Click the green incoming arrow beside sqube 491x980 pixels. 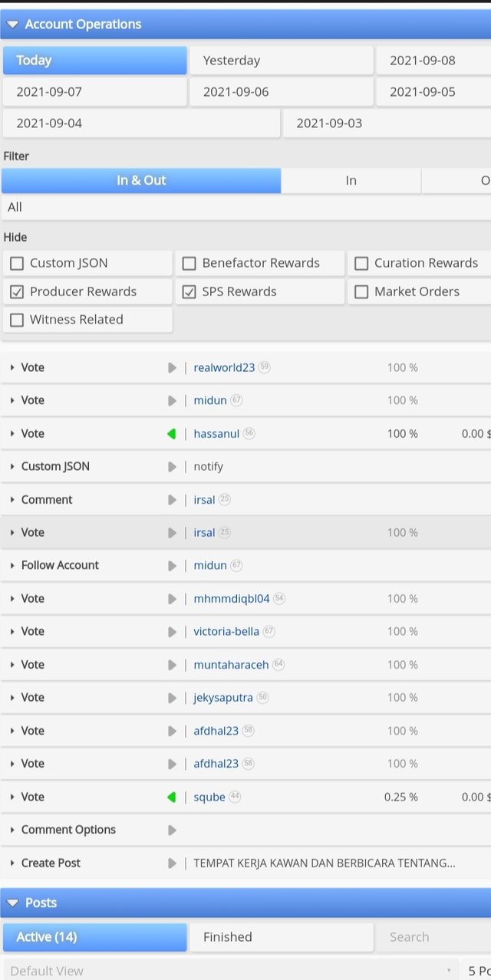click(172, 797)
